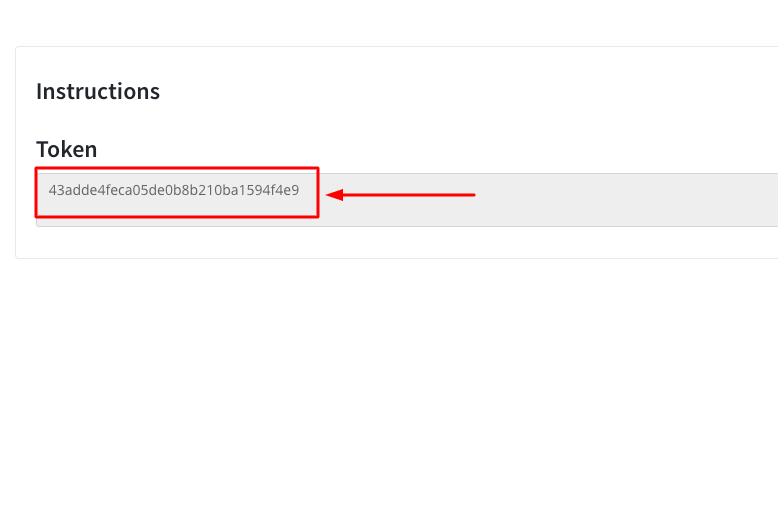This screenshot has width=778, height=514.
Task: Click the red arrow head
Action: tap(335, 195)
